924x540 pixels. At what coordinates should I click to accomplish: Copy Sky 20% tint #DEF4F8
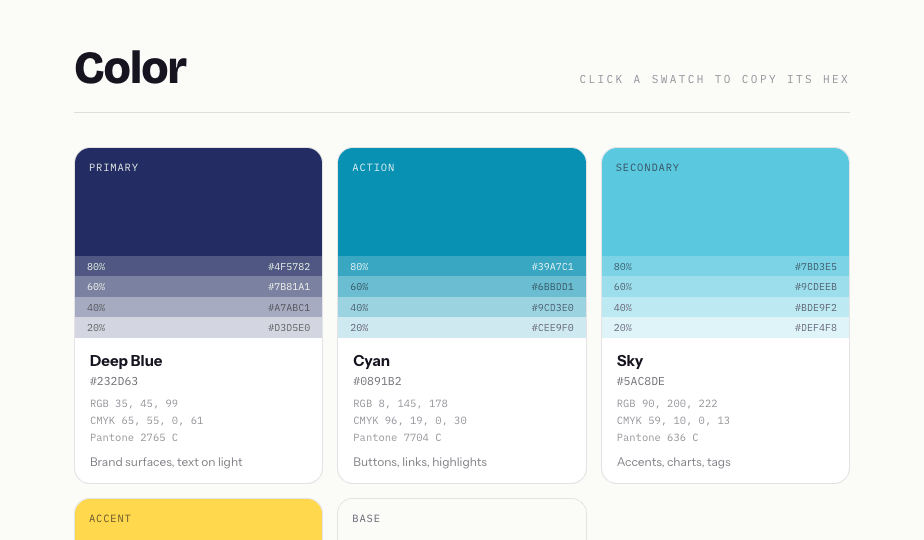725,327
